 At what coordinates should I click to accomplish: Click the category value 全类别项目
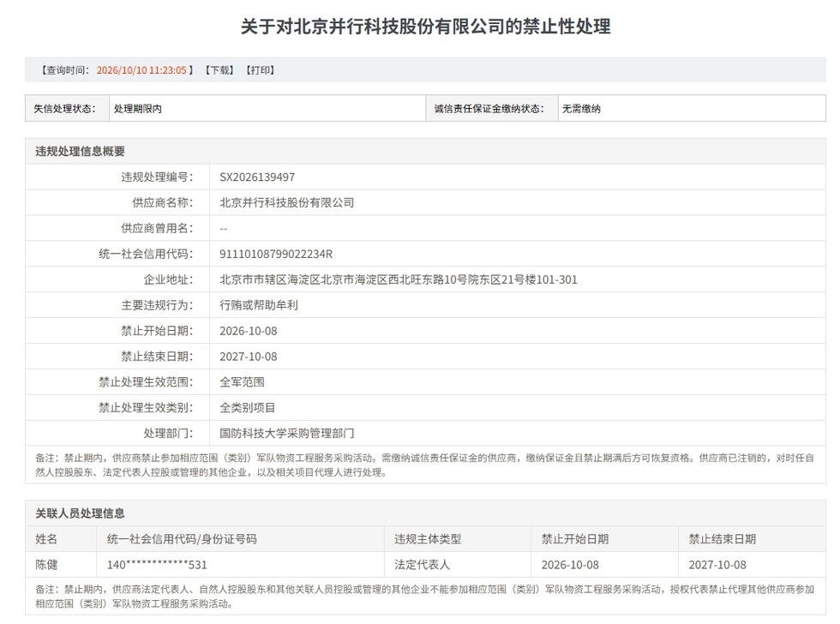coord(248,408)
